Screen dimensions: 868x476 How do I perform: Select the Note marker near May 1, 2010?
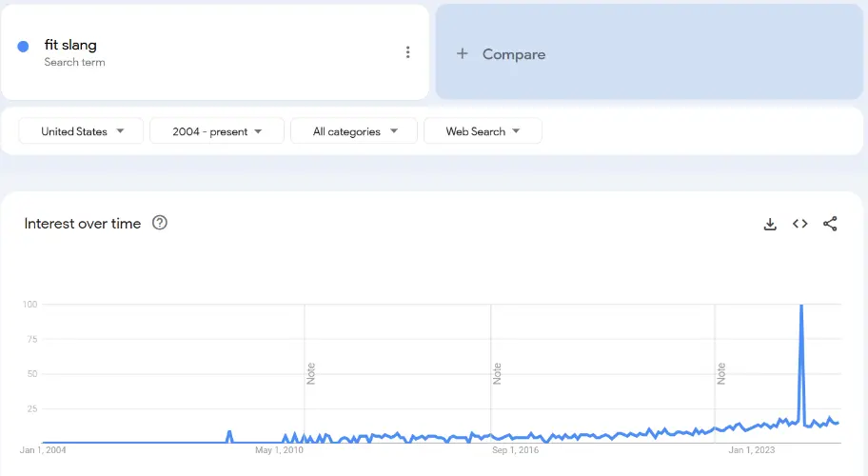(310, 373)
